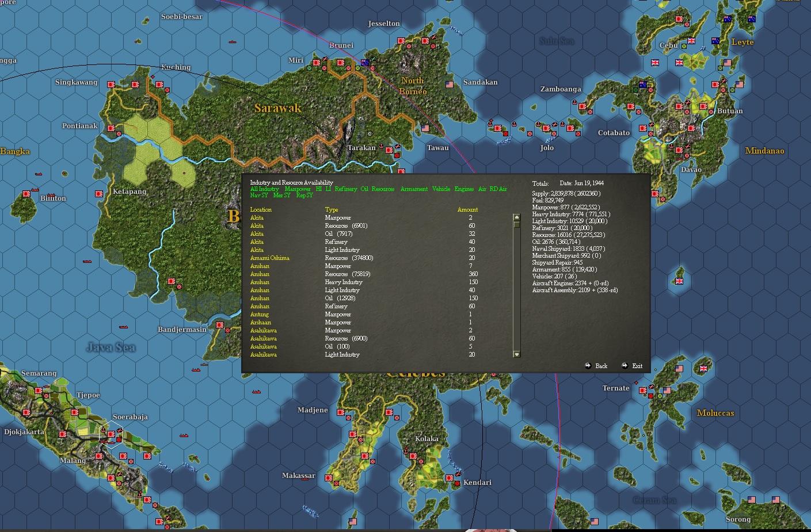Select the Japanese flag marker at Singkawang
Screen dimensions: 811x532
coord(111,84)
